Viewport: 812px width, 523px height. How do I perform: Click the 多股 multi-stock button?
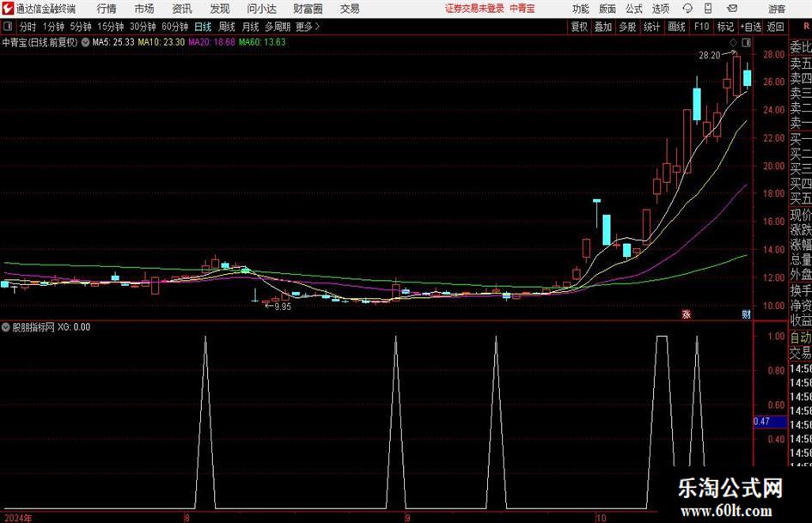627,27
